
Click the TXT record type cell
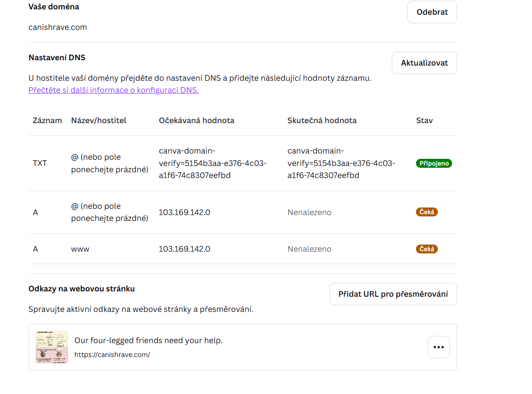(40, 163)
